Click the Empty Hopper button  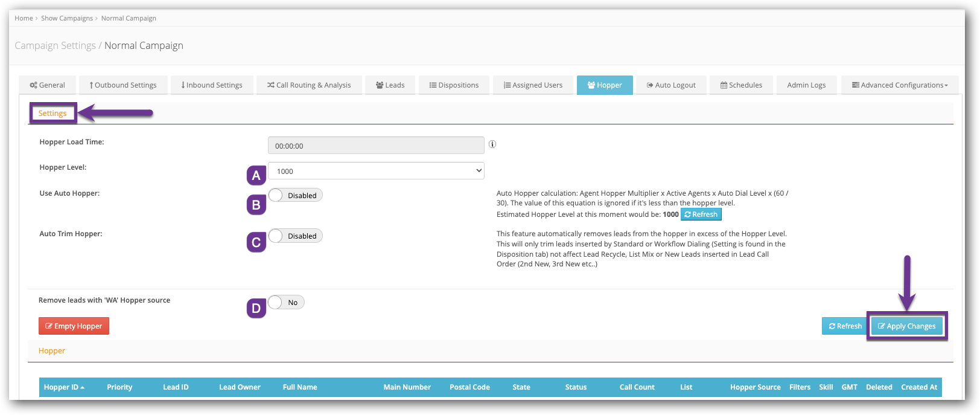pyautogui.click(x=74, y=326)
